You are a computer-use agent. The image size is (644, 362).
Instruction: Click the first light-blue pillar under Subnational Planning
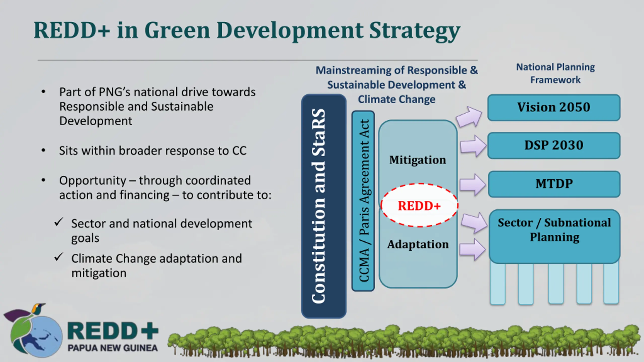[x=498, y=284]
